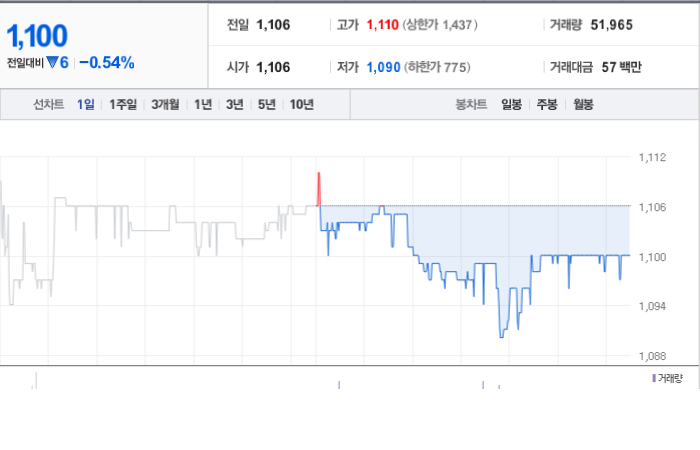The image size is (700, 450).
Task: Select the 5년 chart range
Action: [267, 104]
